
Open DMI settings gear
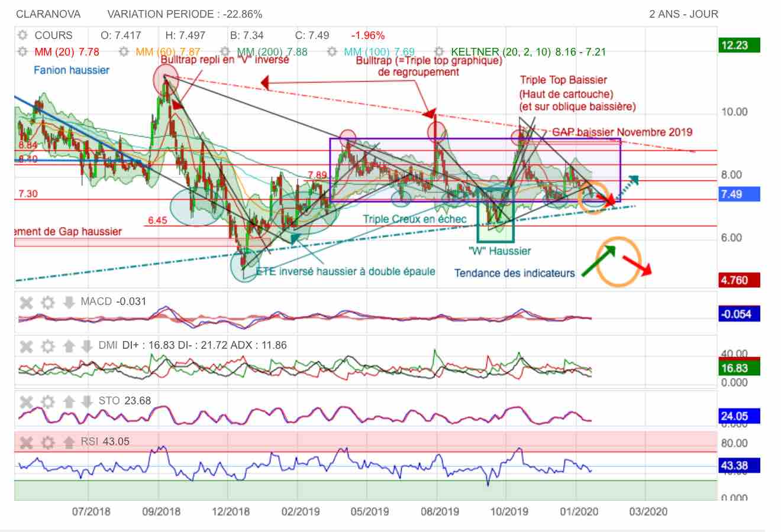(x=48, y=346)
